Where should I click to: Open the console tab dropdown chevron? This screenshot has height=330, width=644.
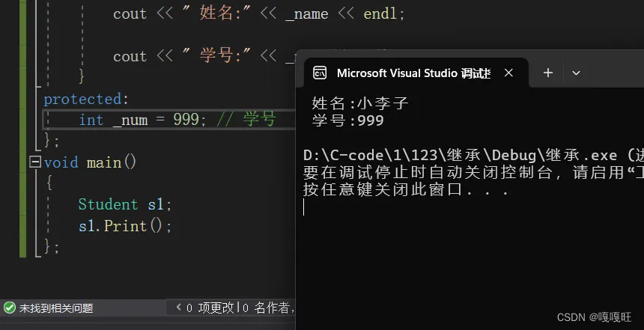point(576,73)
